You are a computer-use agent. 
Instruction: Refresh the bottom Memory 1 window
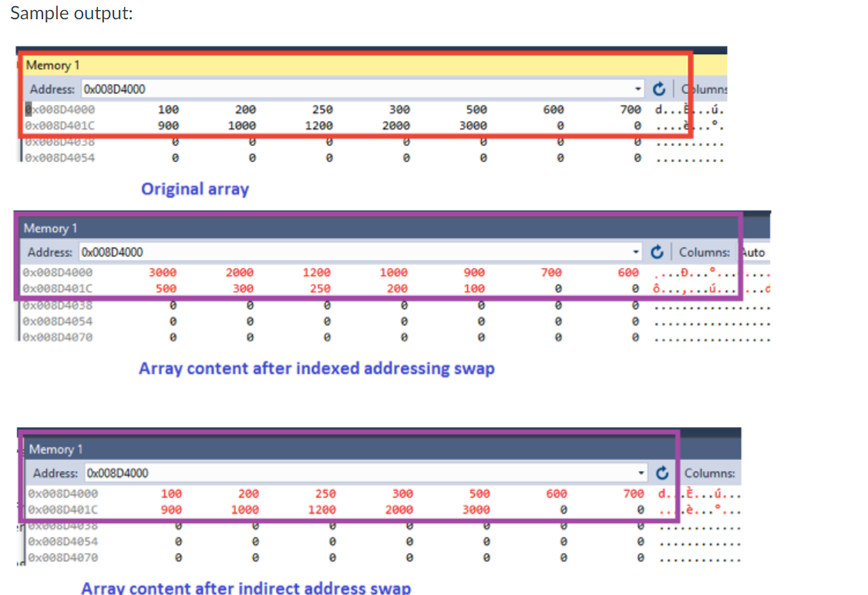(661, 472)
